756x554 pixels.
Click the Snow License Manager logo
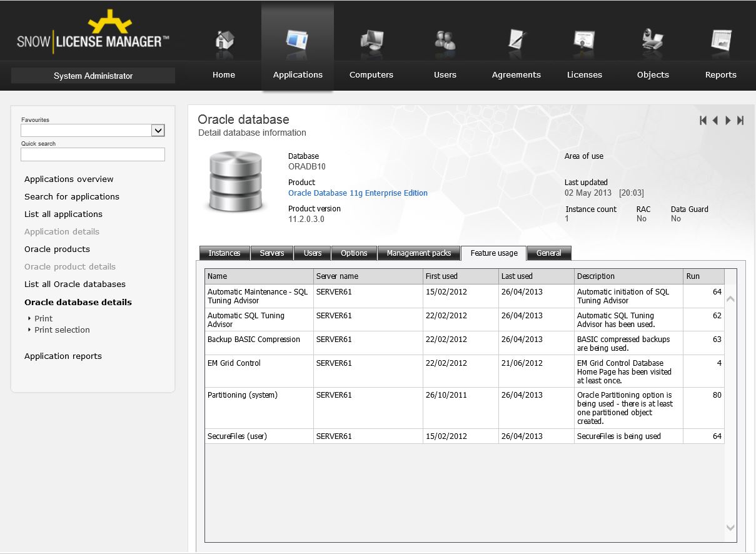click(x=93, y=33)
